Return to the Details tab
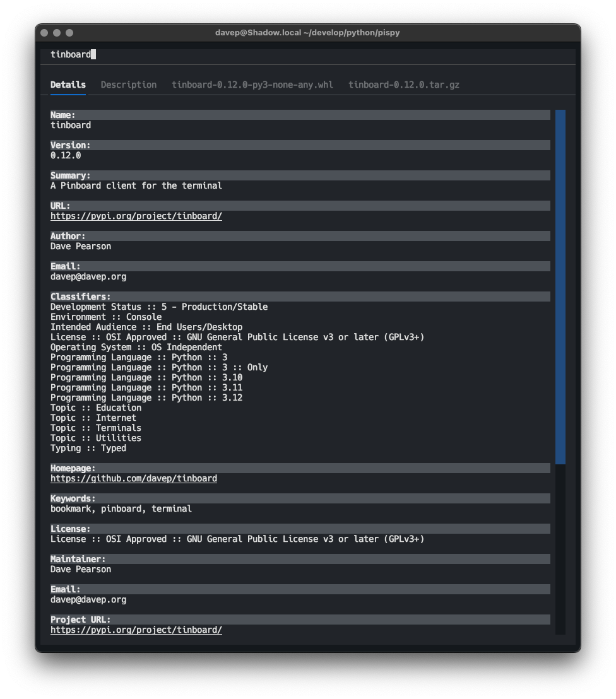The image size is (616, 699). pyautogui.click(x=68, y=84)
